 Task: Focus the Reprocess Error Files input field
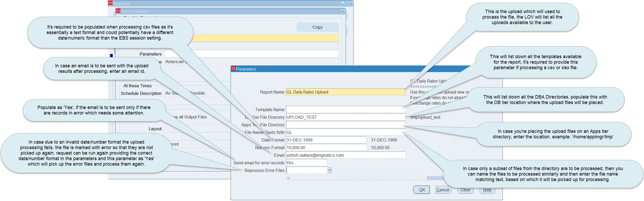click(306, 170)
